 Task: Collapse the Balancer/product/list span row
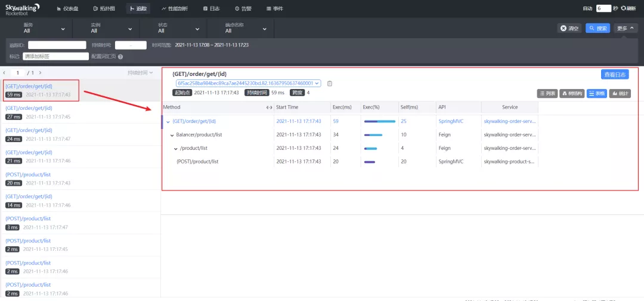point(172,135)
